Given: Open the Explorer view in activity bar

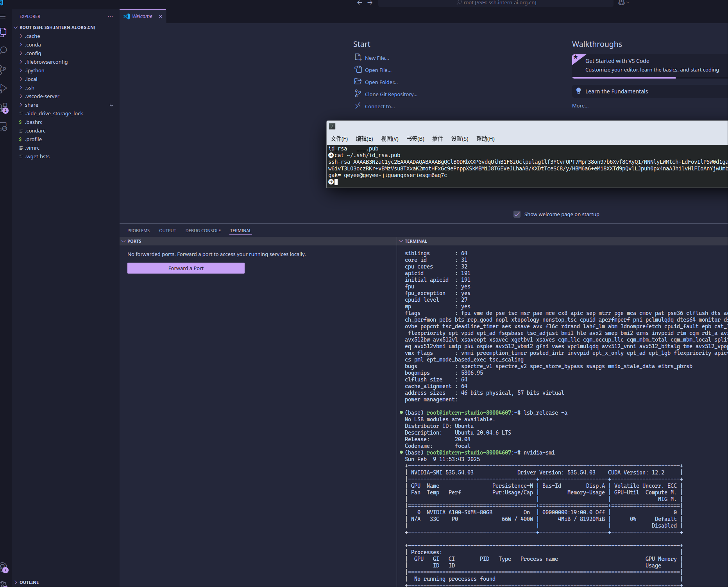Looking at the screenshot, I should (x=3, y=32).
